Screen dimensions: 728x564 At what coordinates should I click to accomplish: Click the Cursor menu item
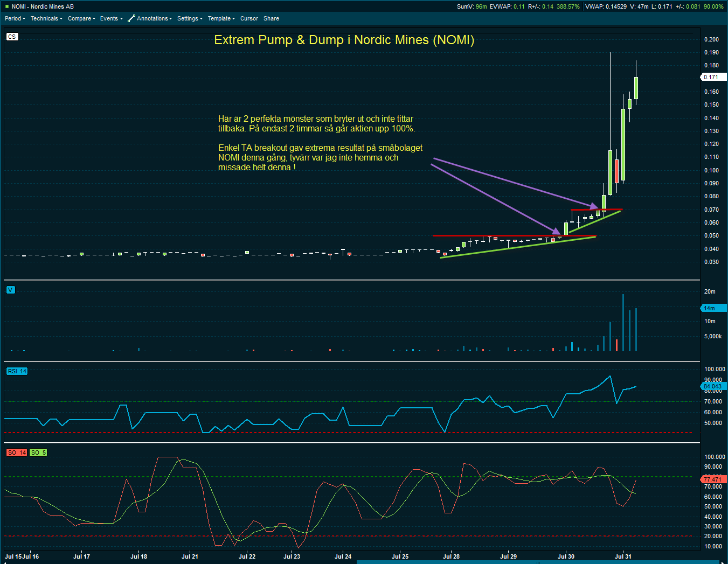(x=249, y=18)
